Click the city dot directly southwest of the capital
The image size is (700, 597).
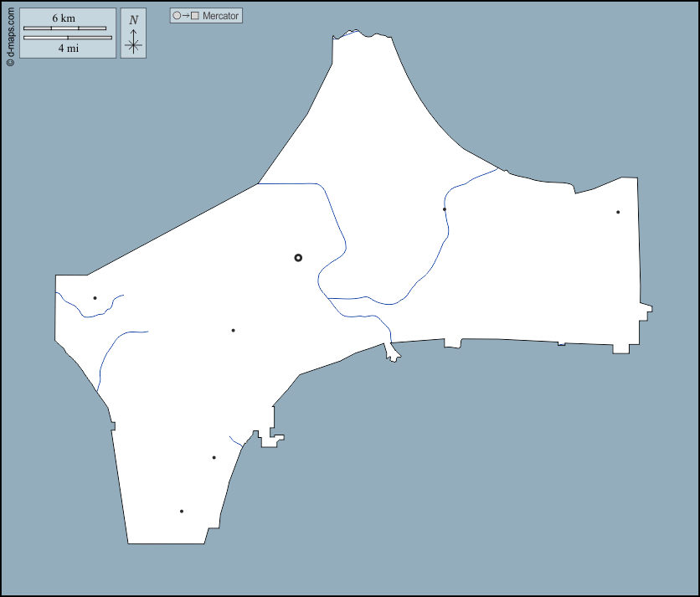pos(233,331)
